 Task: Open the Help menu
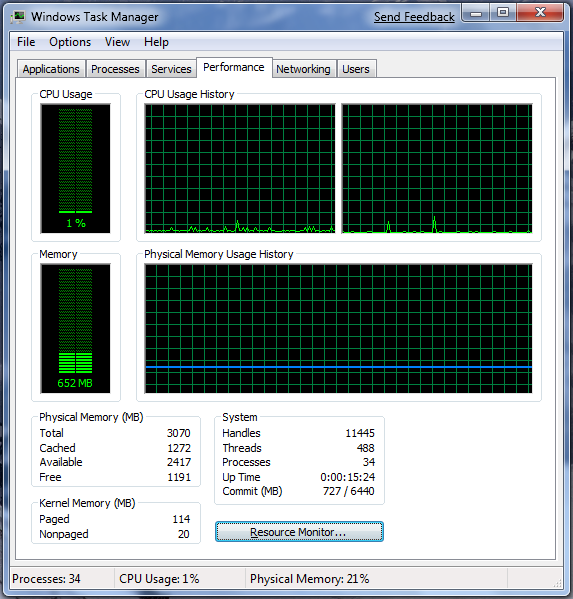(156, 42)
